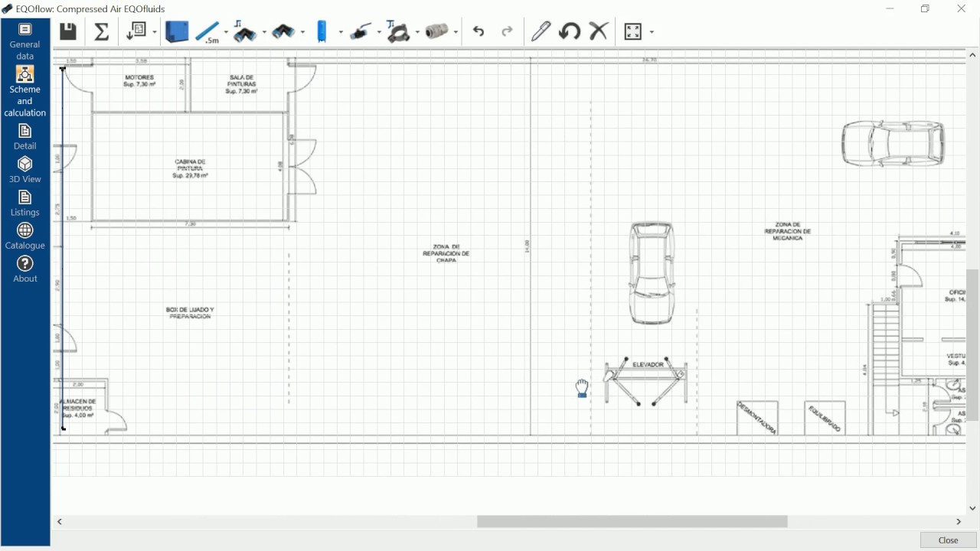Expand the pipe tool dropdown arrow
The width and height of the screenshot is (980, 551).
(227, 32)
